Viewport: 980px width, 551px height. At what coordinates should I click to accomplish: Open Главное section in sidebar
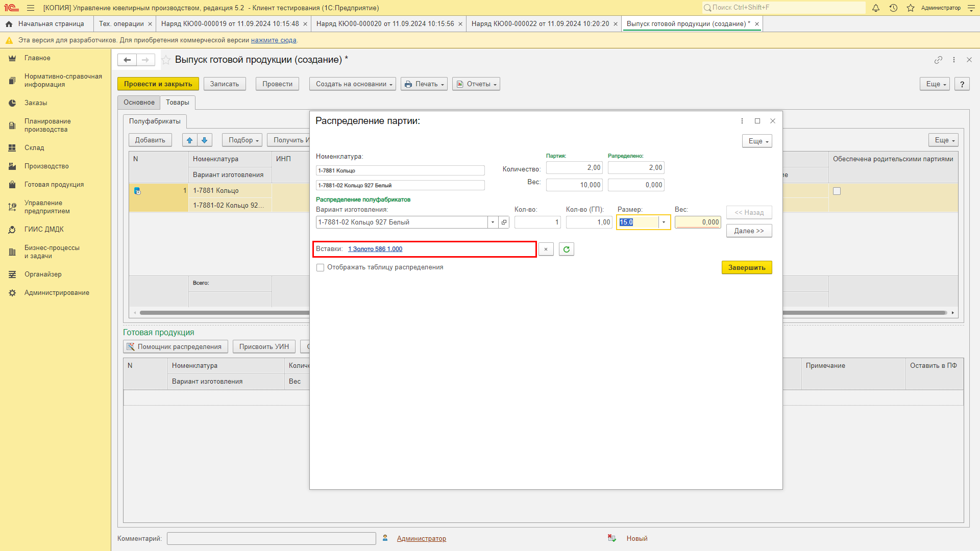37,58
